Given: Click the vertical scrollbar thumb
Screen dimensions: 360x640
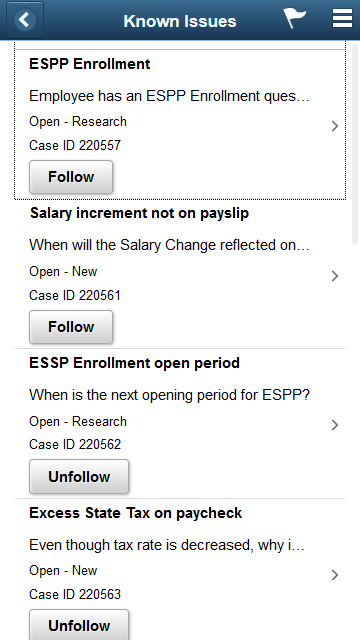Looking at the screenshot, I should 355,143.
